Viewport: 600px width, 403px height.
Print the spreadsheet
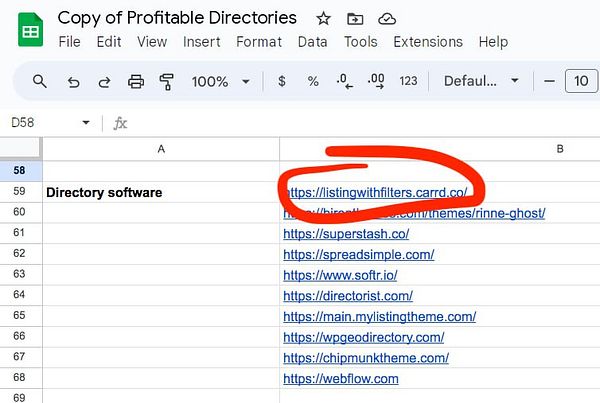pos(136,82)
